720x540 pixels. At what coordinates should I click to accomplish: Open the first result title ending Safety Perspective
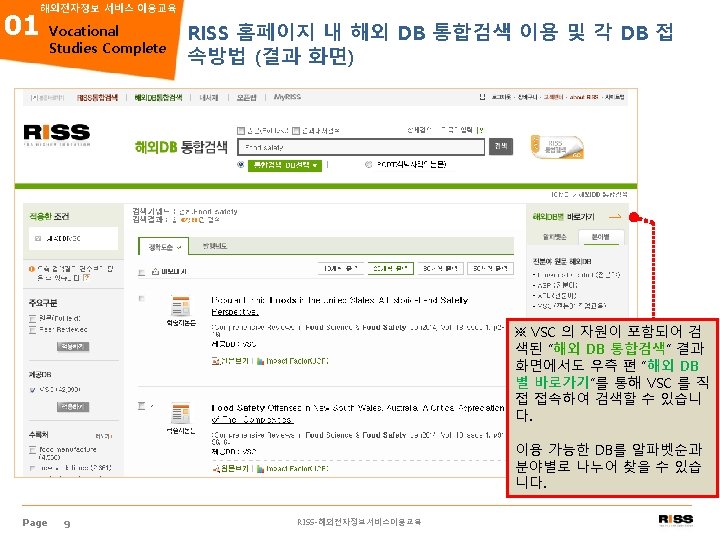point(339,306)
